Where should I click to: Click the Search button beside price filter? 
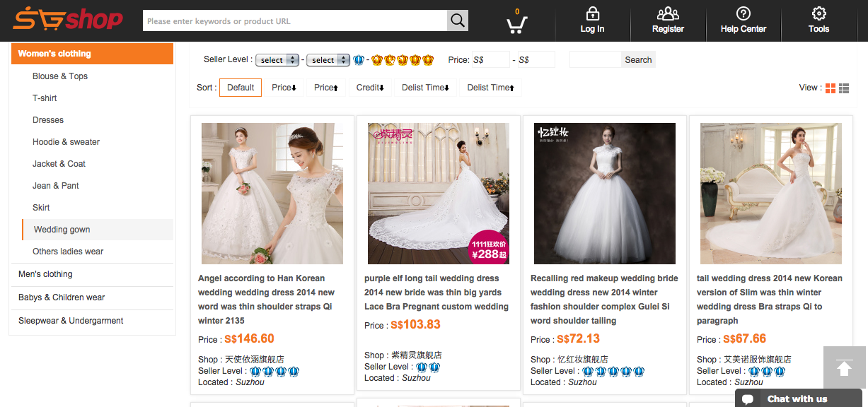pyautogui.click(x=638, y=60)
